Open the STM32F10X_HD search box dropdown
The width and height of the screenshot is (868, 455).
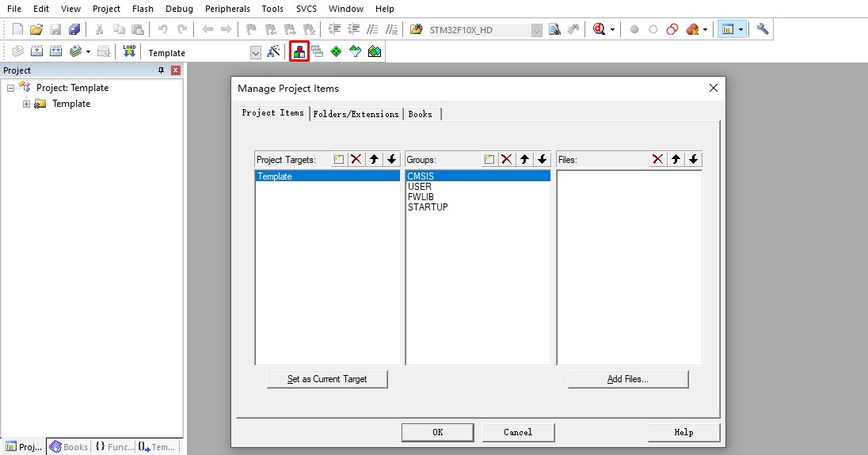pos(536,30)
